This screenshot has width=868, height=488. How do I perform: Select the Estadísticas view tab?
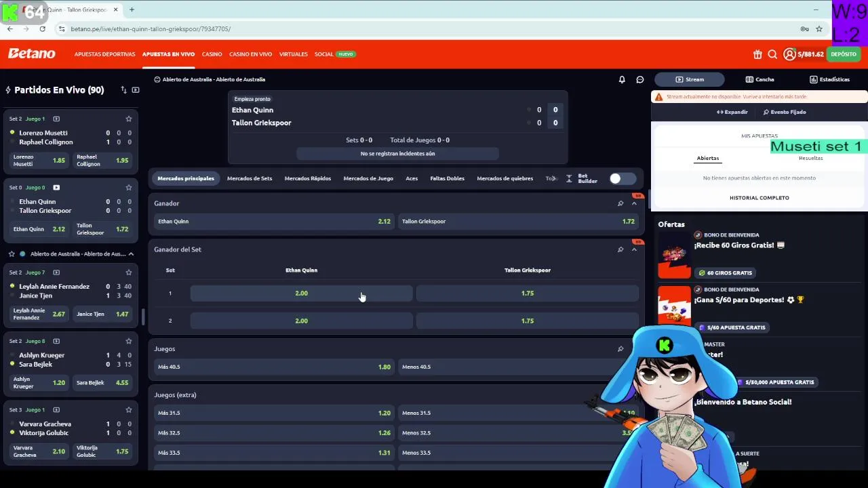click(829, 79)
